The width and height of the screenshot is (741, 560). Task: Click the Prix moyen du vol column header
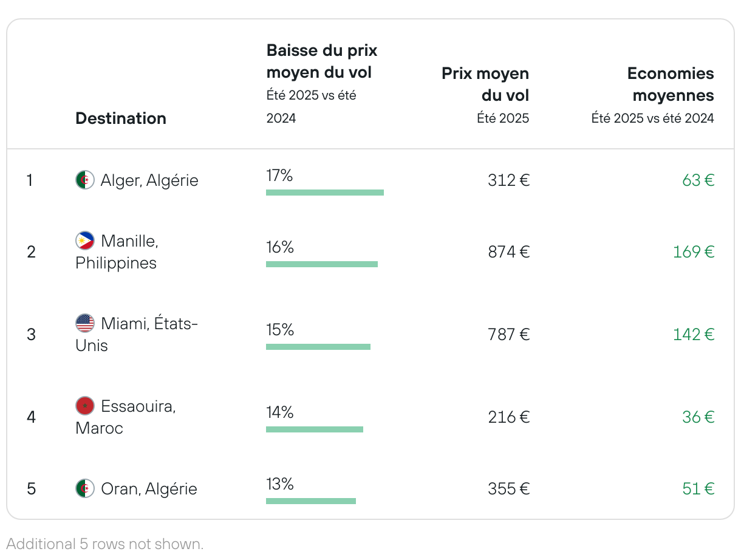485,84
